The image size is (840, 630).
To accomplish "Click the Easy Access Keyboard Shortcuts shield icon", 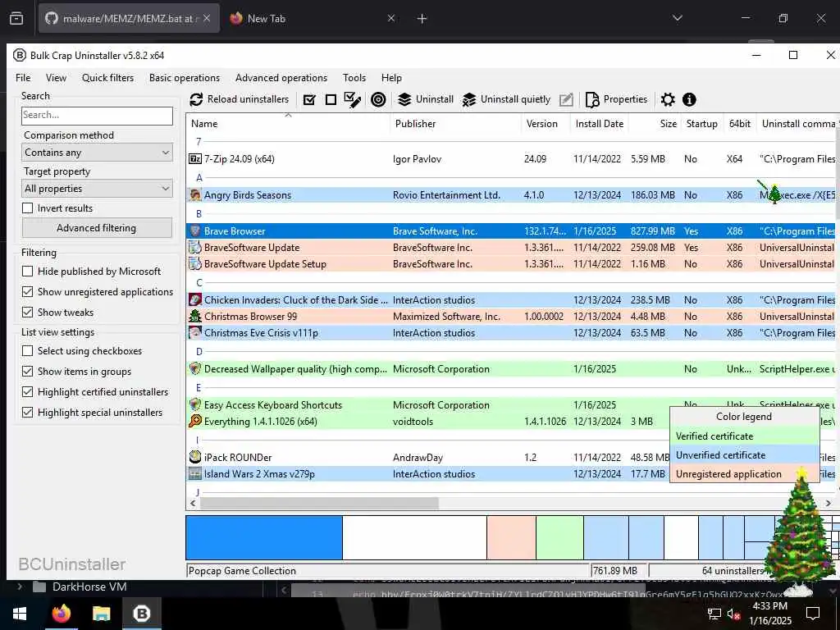I will (x=195, y=405).
